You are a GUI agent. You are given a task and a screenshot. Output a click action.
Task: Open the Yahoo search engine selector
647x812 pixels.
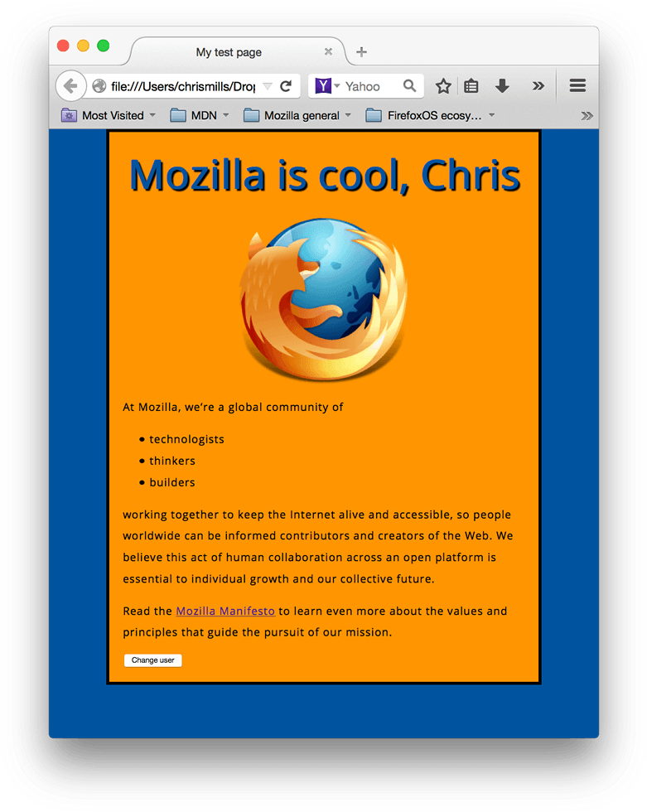point(327,86)
